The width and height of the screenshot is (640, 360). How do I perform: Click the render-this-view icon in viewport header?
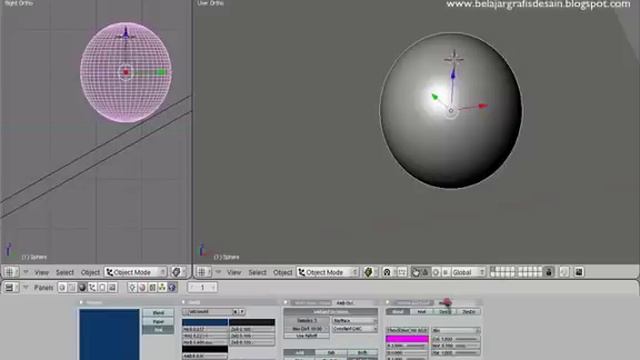coord(579,272)
